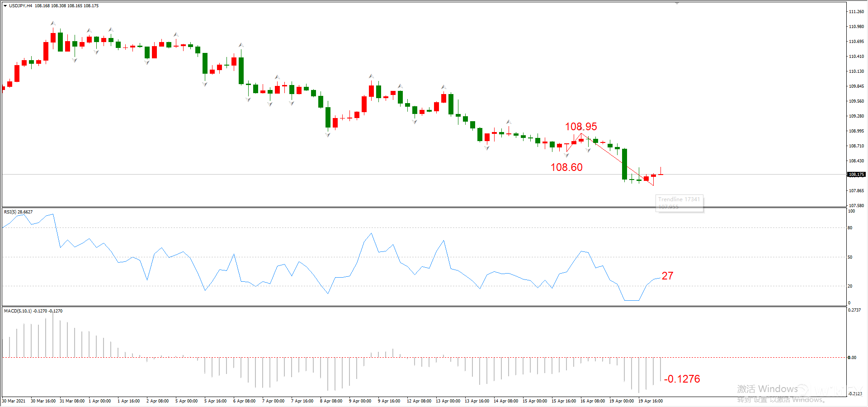Select the MACD annotation -0.1276
This screenshot has height=407, width=868.
[682, 379]
